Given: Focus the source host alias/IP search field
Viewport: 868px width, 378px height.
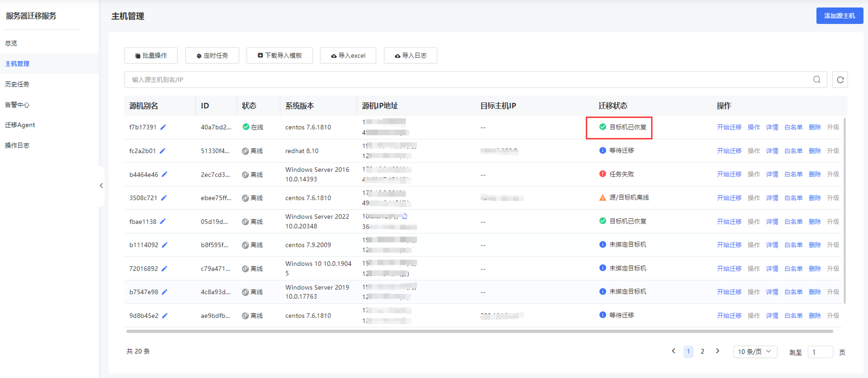Looking at the screenshot, I should [x=475, y=79].
